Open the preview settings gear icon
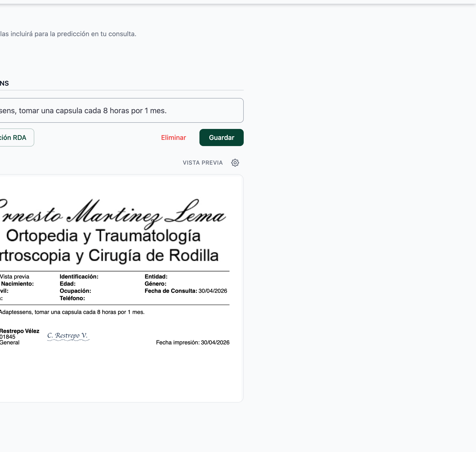This screenshot has width=476, height=452. point(235,163)
